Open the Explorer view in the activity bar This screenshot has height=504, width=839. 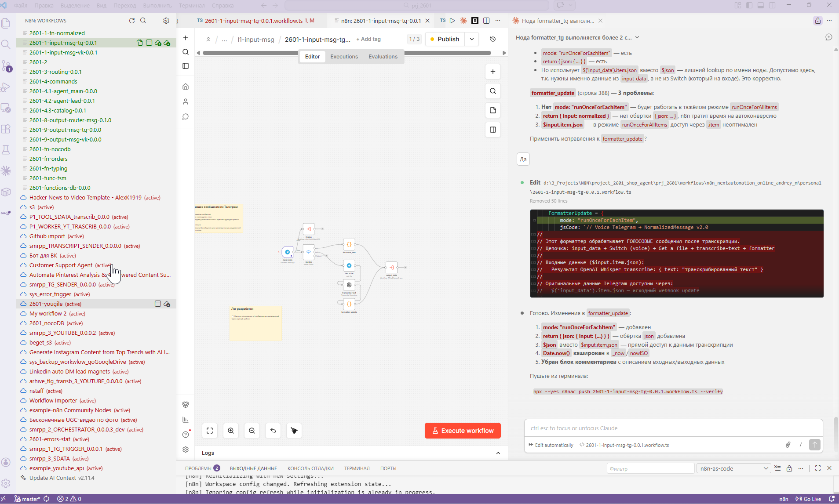[x=6, y=23]
